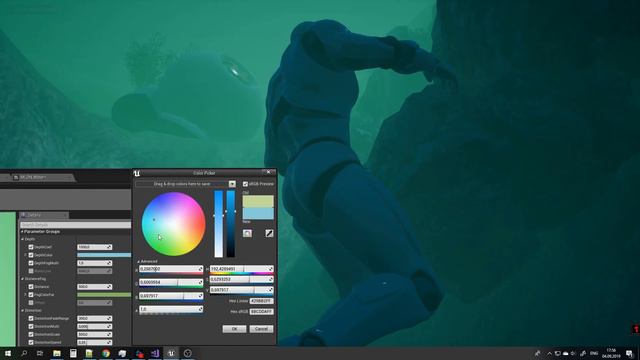Click the V (value) numeric field
Viewport: 640px width, 360px height.
(x=241, y=290)
